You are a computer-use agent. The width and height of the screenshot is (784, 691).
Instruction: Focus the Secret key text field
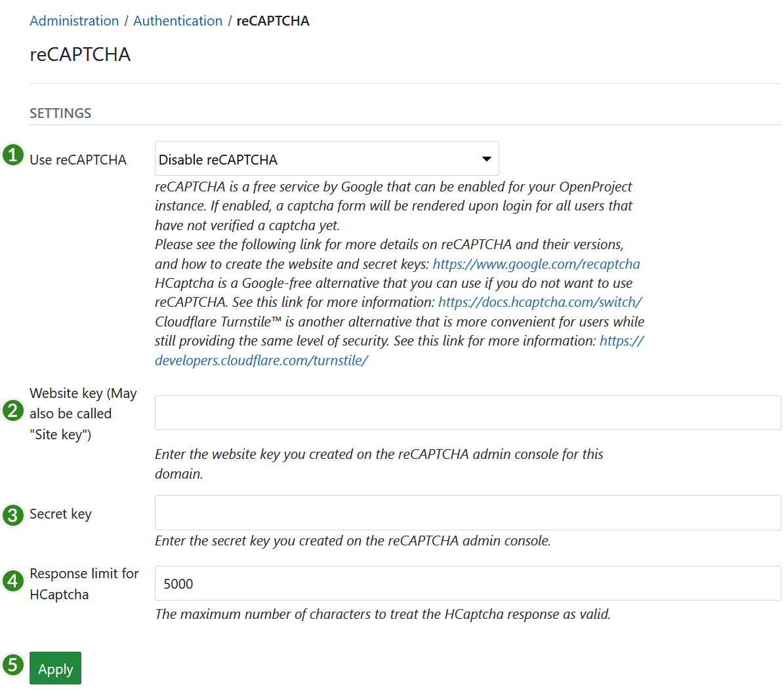point(467,512)
